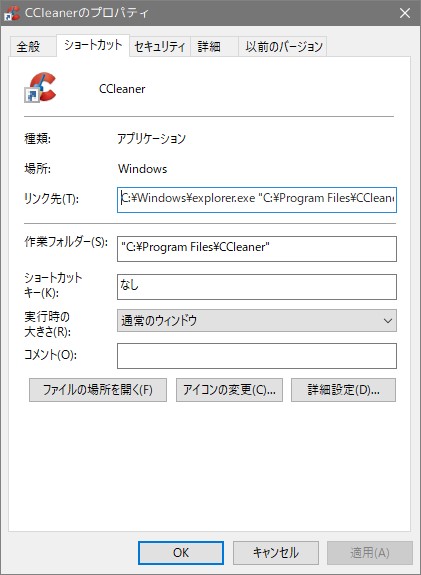Open the セキュリティ tab
Viewport: 421px width, 575px height.
coord(160,47)
